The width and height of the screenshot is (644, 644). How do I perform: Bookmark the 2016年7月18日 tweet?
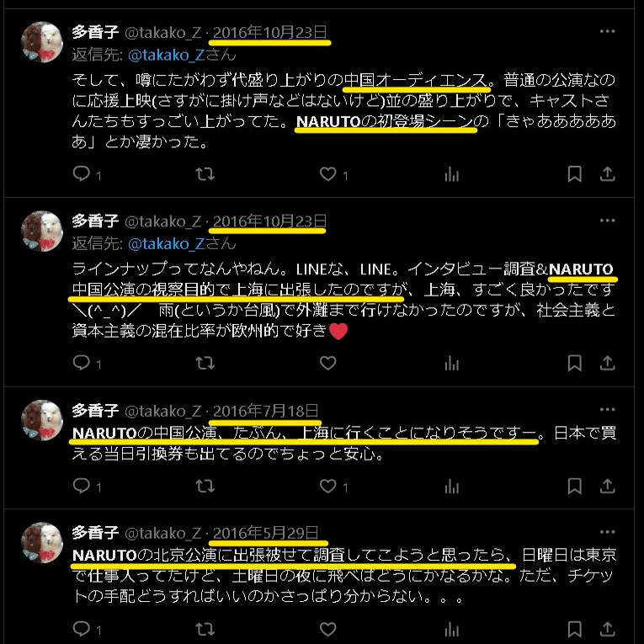pyautogui.click(x=574, y=486)
